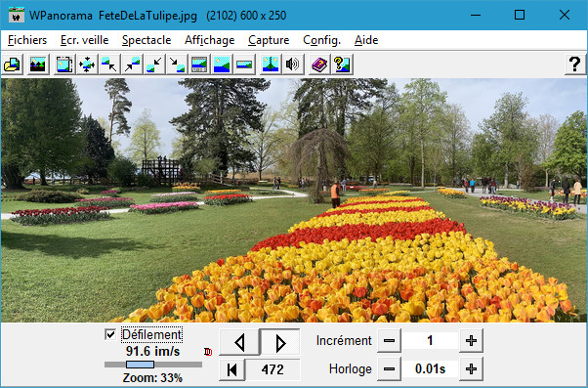This screenshot has width=588, height=388.
Task: Click the small wide image icon
Action: [244, 65]
